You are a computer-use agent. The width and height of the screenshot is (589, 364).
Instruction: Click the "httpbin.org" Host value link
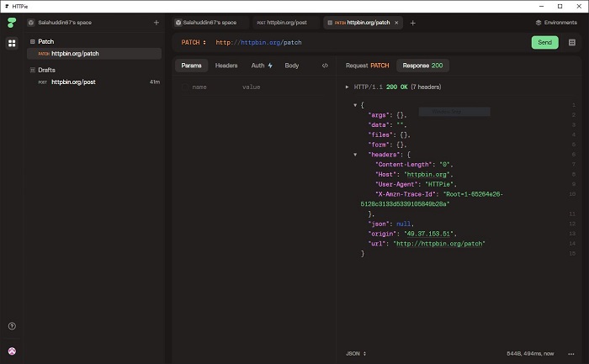point(427,175)
